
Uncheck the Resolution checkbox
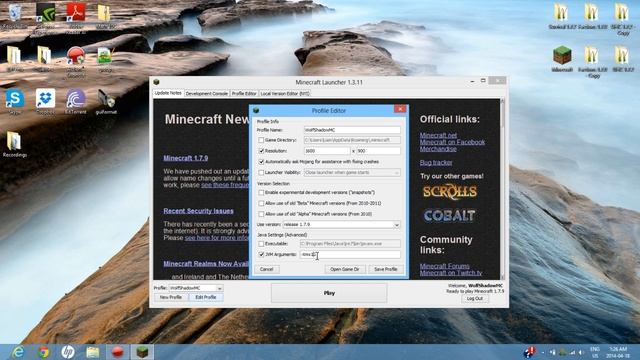click(x=261, y=151)
